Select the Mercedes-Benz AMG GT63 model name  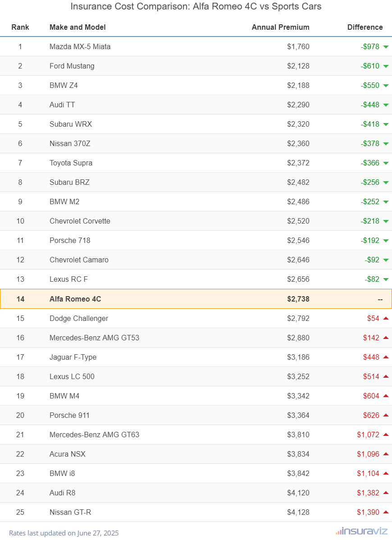pos(94,435)
